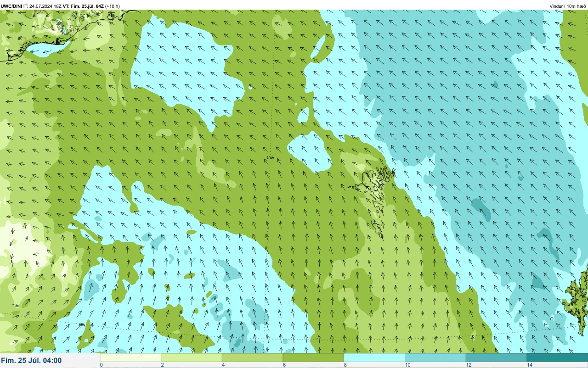Click the 'Vindur í 10m hæð' title text
Image resolution: width=588 pixels, height=368 pixels.
pyautogui.click(x=568, y=6)
